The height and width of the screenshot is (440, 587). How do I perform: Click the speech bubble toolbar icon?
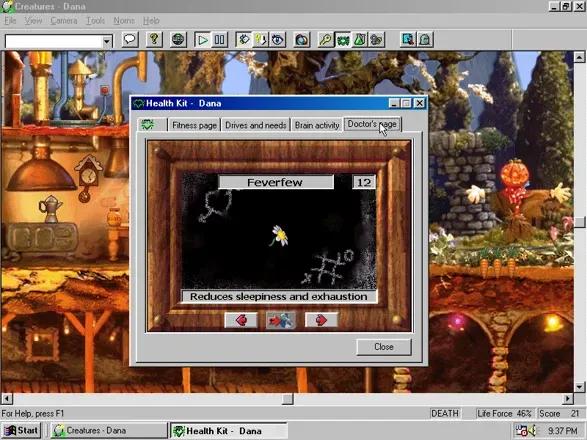(130, 39)
